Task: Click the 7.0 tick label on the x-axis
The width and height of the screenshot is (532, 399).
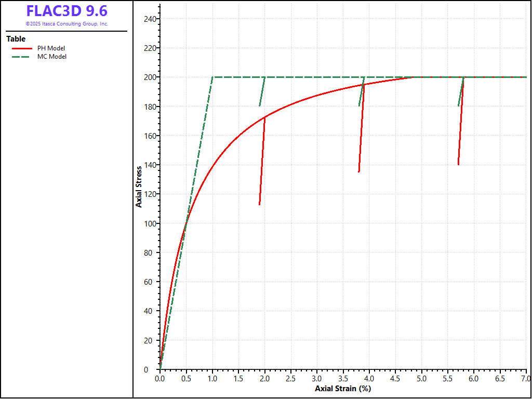Action: coord(525,379)
